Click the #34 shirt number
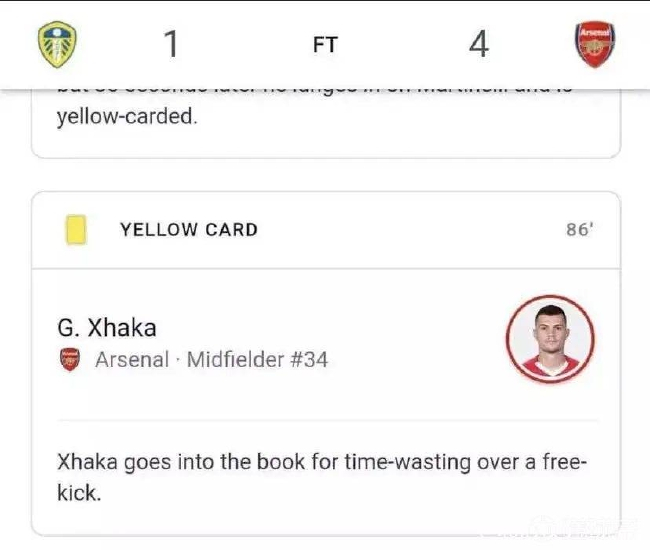Viewport: 650px width, 550px height. (x=309, y=359)
